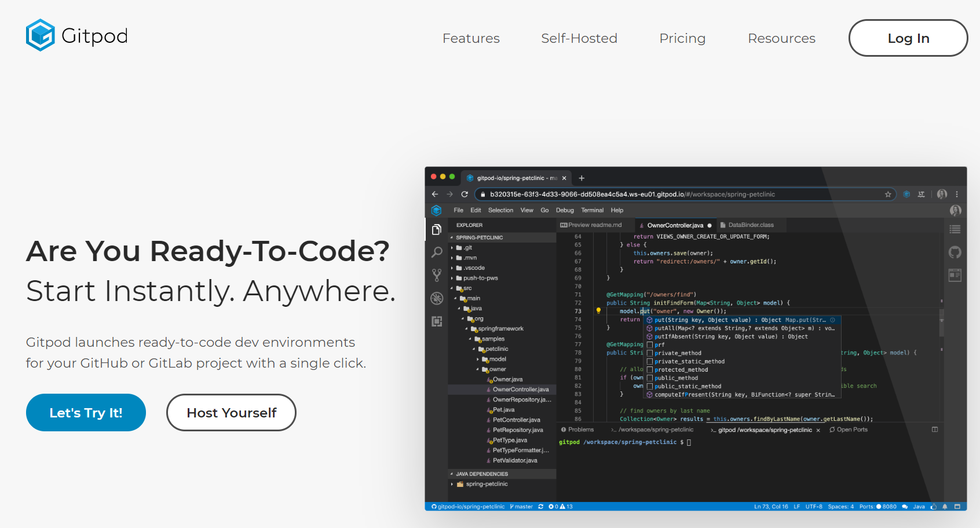Viewport: 980px width, 528px height.
Task: Click notification bell in status bar
Action: 945,507
